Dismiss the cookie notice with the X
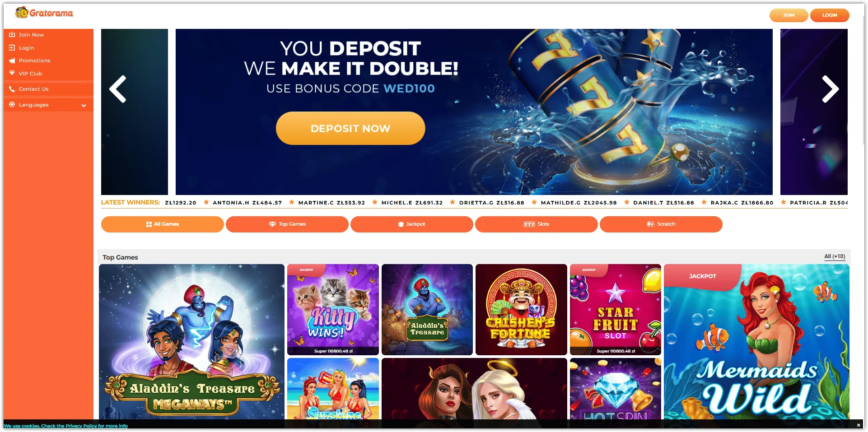This screenshot has width=868, height=432. (859, 425)
